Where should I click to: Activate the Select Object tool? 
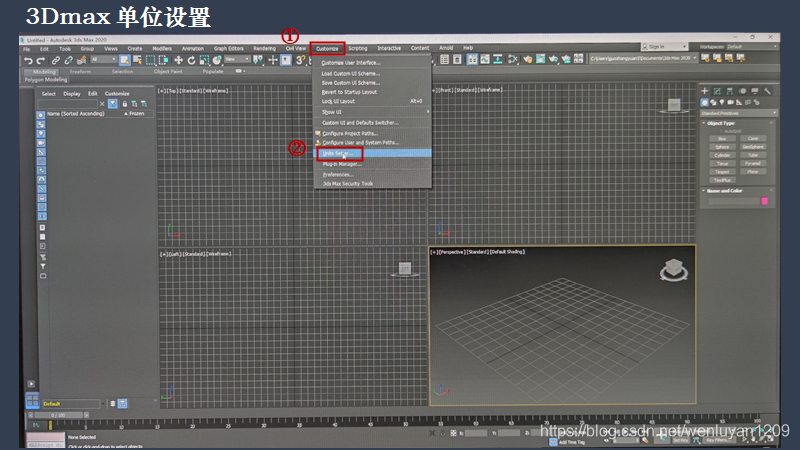click(124, 60)
